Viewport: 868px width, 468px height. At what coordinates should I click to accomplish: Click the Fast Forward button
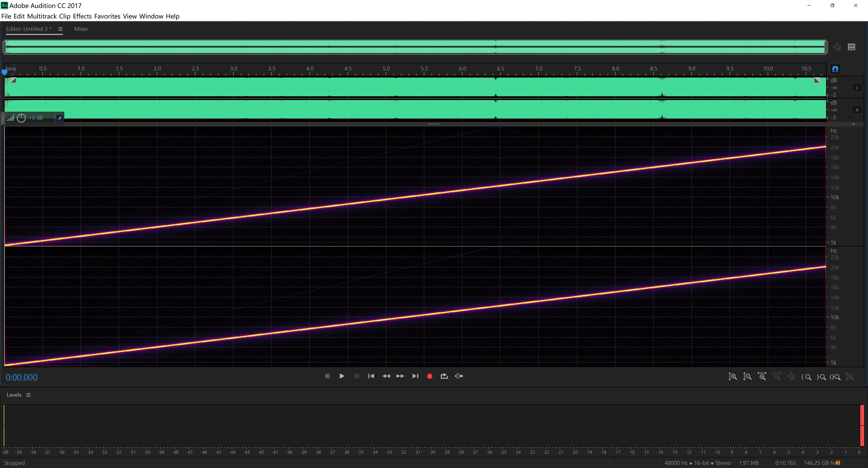[x=400, y=376]
